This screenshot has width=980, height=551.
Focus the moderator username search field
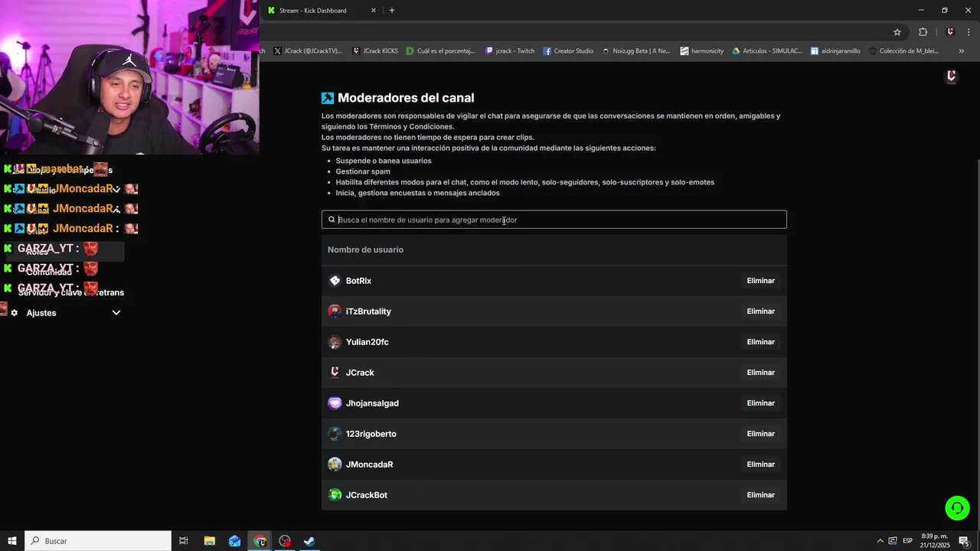tap(554, 220)
